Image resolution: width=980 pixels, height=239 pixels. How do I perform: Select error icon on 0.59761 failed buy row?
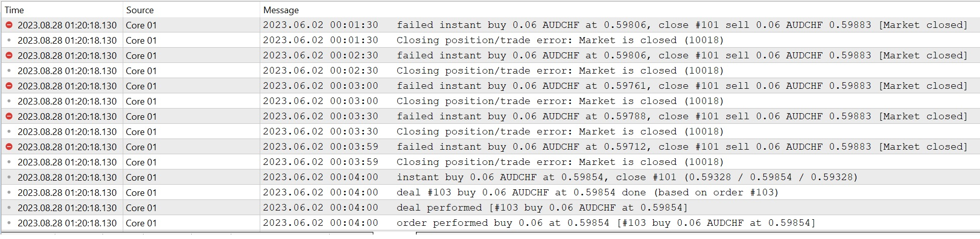pos(9,86)
